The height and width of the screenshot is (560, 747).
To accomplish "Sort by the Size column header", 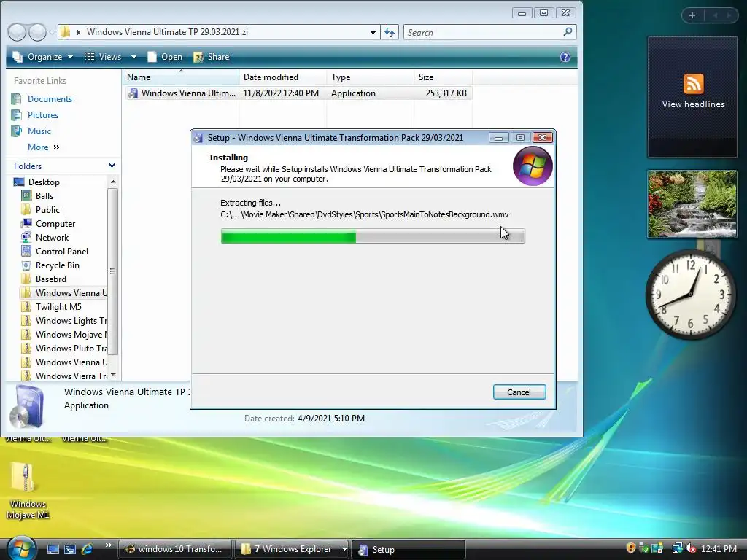I will (443, 77).
